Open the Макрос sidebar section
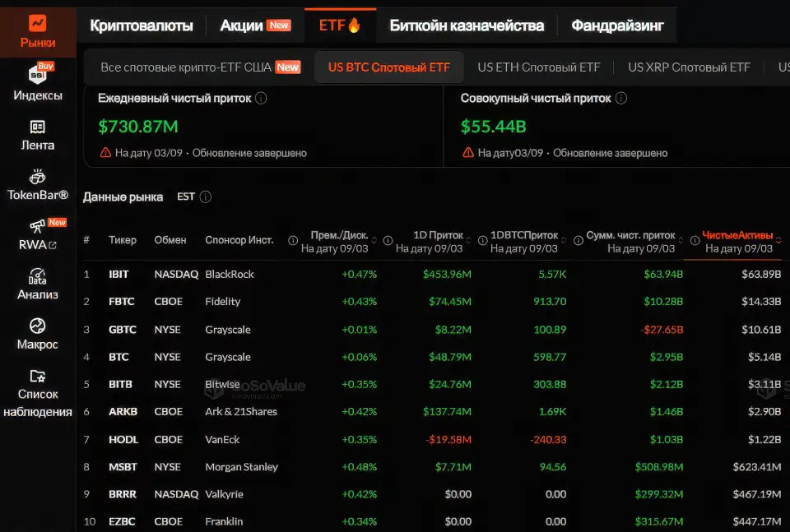Image resolution: width=790 pixels, height=532 pixels. (x=38, y=335)
